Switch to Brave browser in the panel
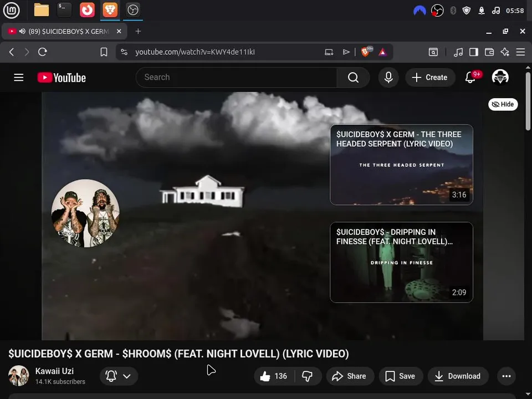 [110, 10]
